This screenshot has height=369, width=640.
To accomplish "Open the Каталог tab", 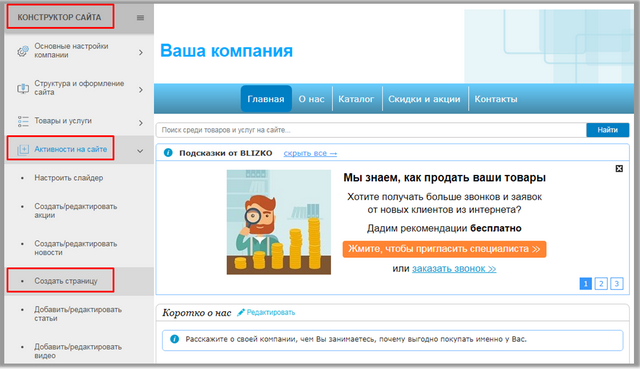I will 356,99.
